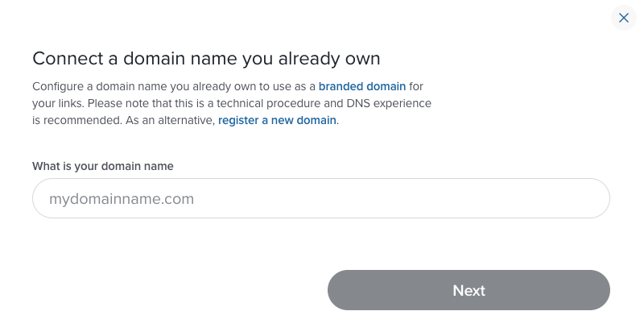Activate the rounded domain name entry field
This screenshot has height=336, width=644.
(x=321, y=198)
